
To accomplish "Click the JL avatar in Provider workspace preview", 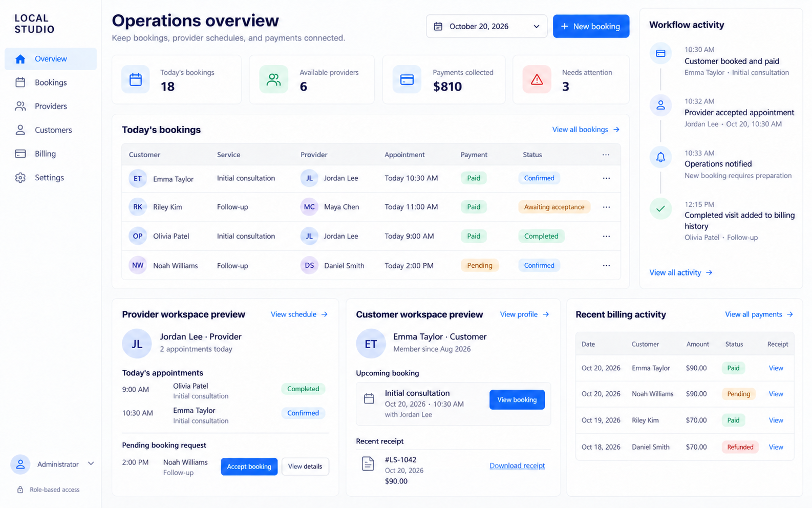I will [137, 344].
